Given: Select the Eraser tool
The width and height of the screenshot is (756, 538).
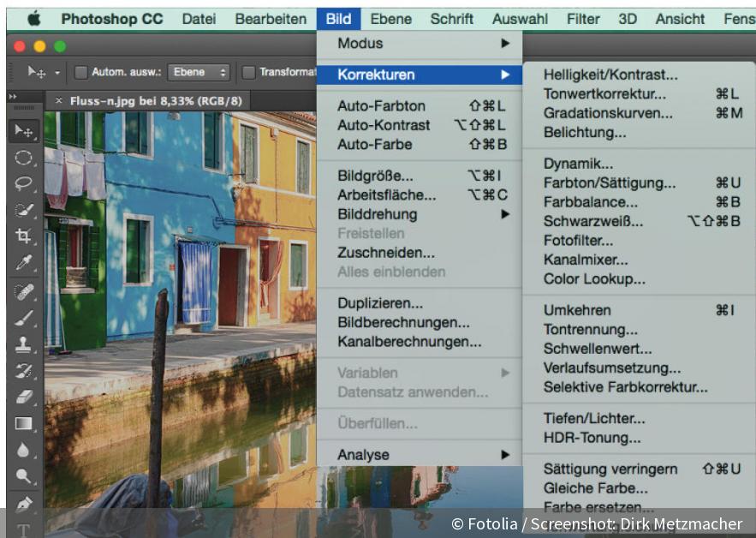Looking at the screenshot, I should [x=23, y=397].
